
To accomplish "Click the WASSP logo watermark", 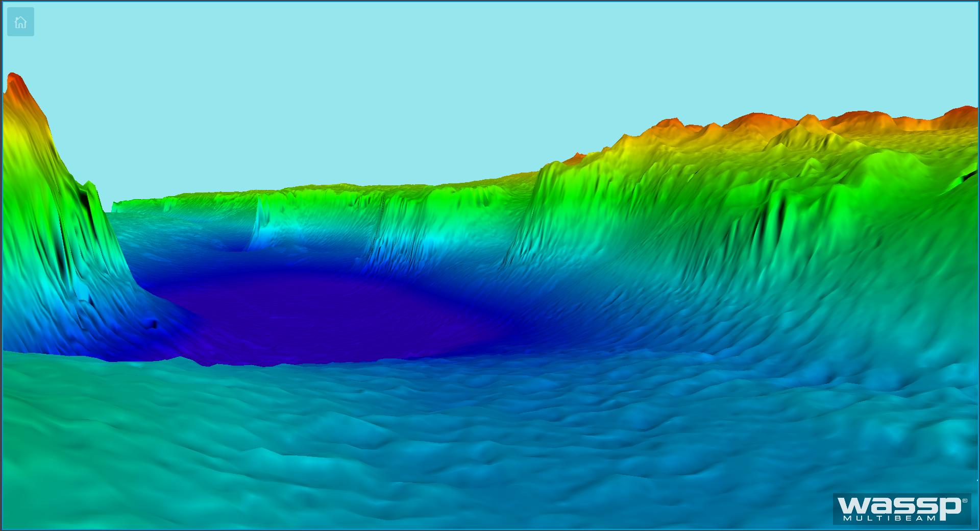I will click(x=901, y=506).
